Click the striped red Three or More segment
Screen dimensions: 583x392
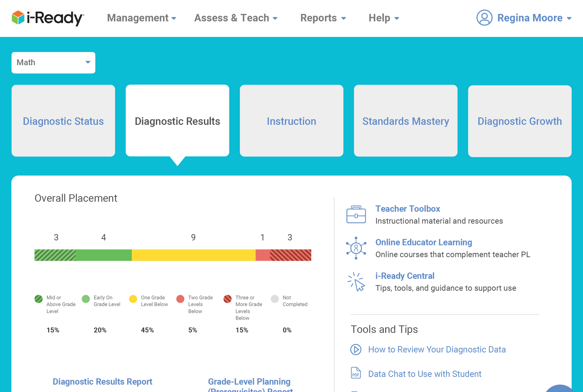point(291,255)
